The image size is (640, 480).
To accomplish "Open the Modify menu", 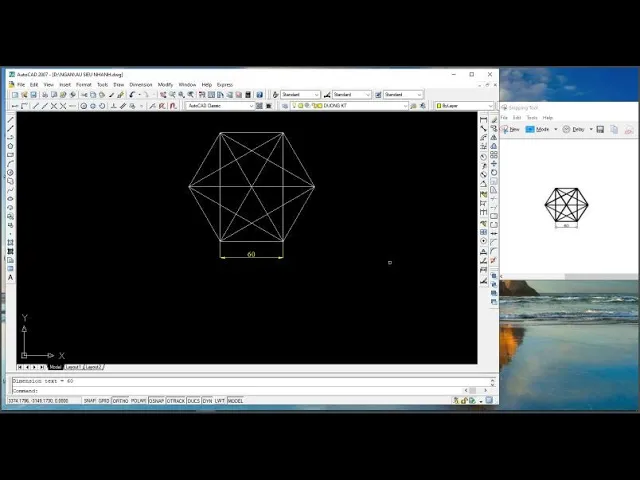I will (165, 85).
